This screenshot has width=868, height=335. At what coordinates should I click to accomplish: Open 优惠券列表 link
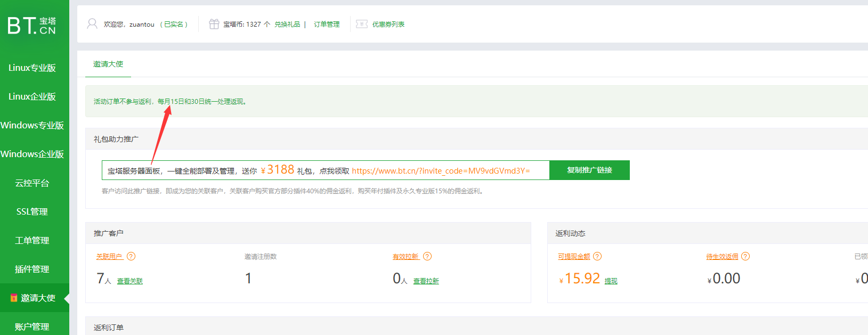(388, 24)
